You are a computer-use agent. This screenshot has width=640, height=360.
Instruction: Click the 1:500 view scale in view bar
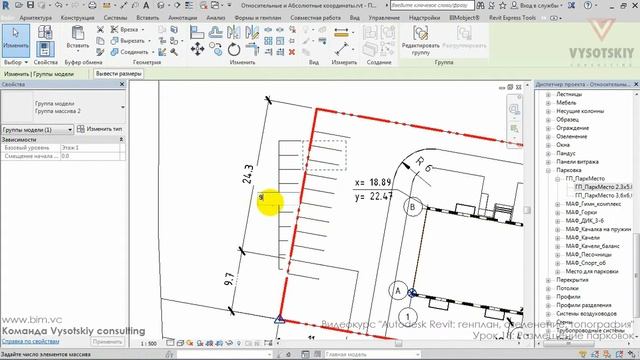pos(149,344)
